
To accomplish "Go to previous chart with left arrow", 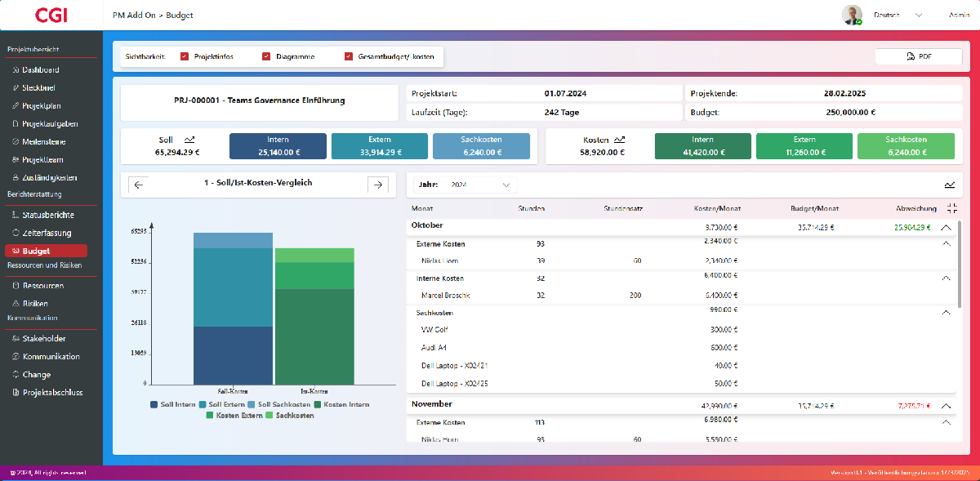I will pyautogui.click(x=138, y=185).
